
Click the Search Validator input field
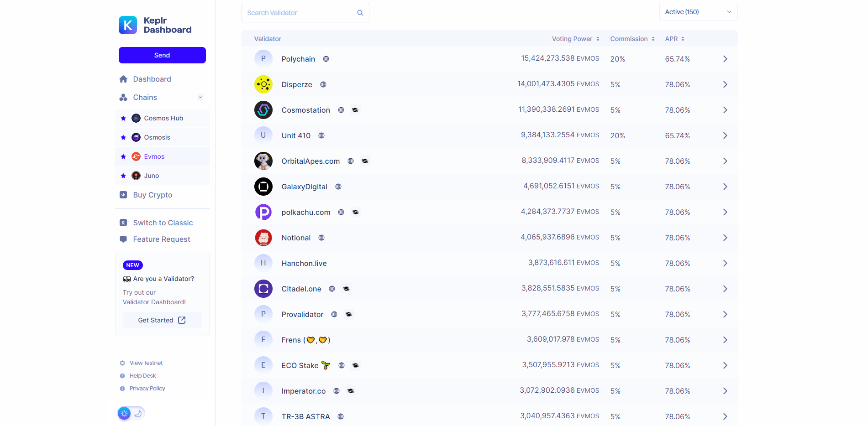pos(305,13)
